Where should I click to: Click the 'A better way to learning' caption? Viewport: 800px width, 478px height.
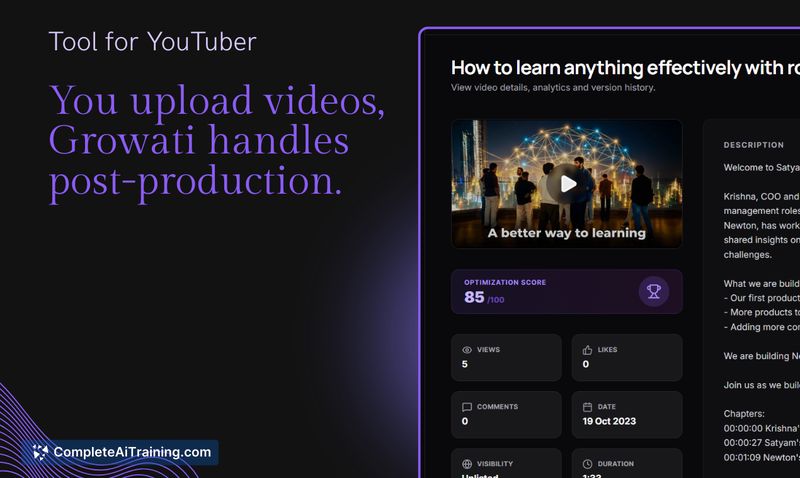pyautogui.click(x=566, y=233)
